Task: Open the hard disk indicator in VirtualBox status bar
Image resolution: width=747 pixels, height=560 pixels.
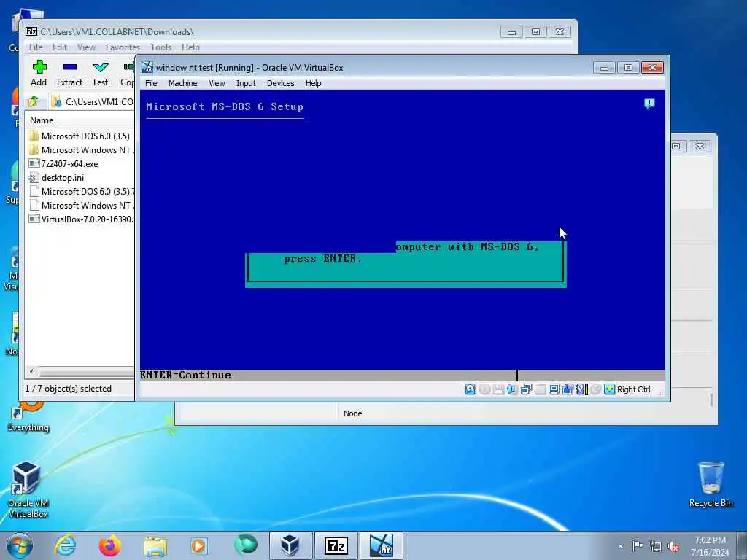Action: (x=470, y=389)
